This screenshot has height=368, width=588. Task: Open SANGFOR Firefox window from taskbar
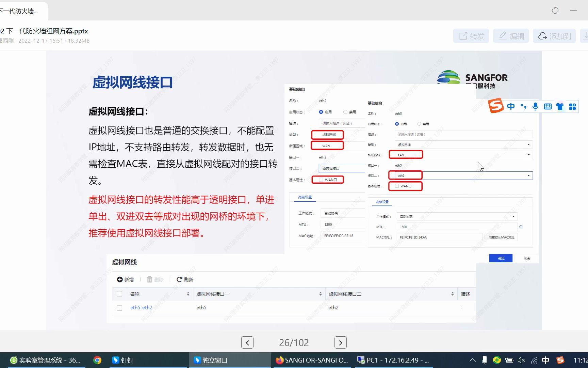pos(312,360)
